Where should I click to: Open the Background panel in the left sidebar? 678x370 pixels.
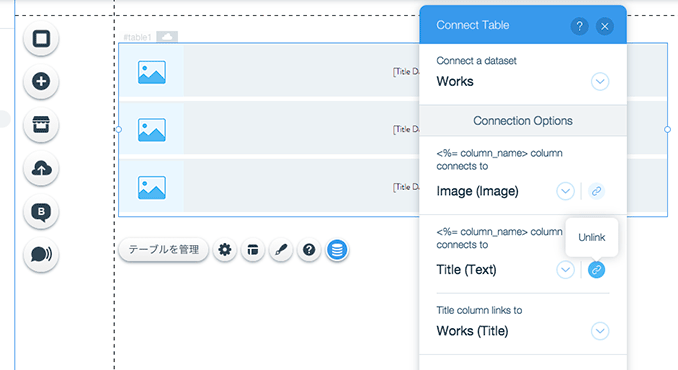click(x=41, y=38)
